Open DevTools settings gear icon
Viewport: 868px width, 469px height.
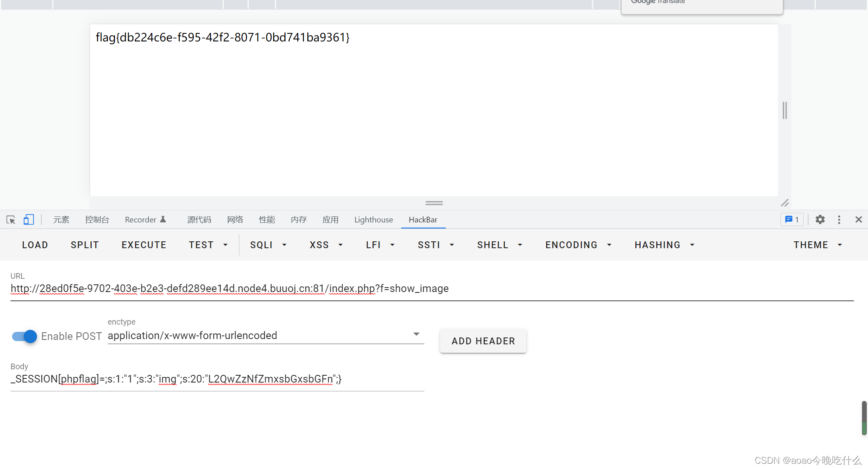[820, 220]
